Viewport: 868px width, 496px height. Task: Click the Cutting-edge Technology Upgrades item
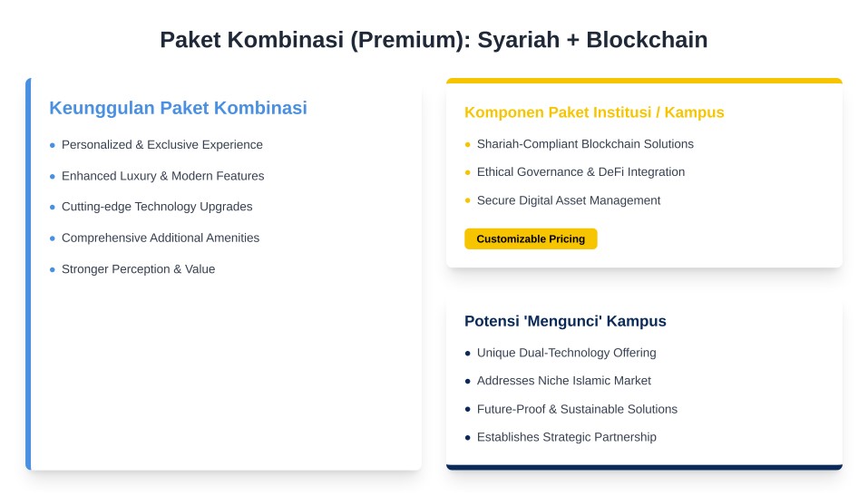point(157,207)
